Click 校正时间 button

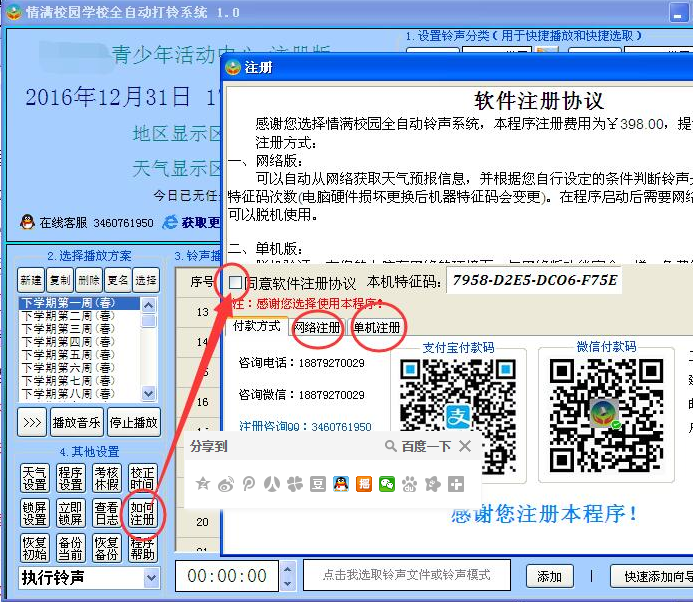pos(142,478)
